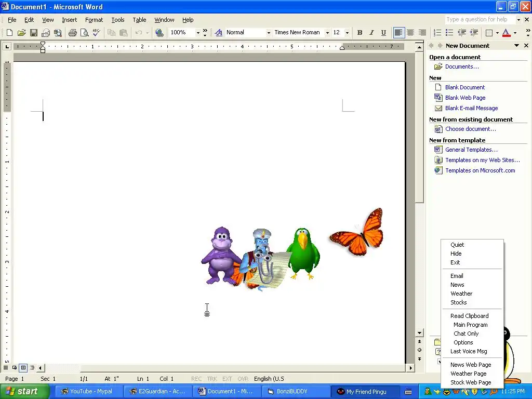Toggle OVR overtype mode in status bar
Viewport: 532px width, 399px height.
point(243,379)
